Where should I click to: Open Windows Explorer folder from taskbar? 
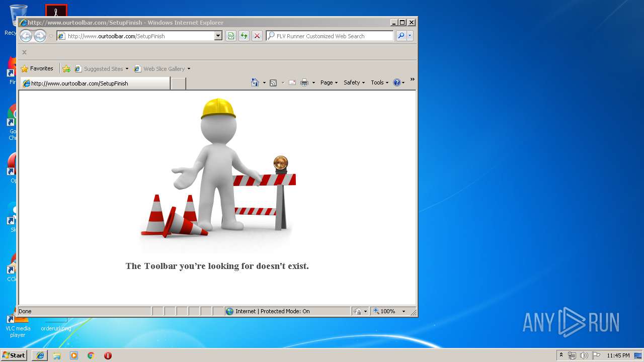(x=57, y=355)
